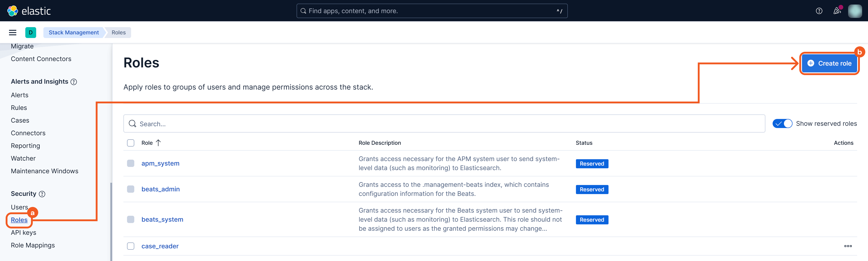This screenshot has width=868, height=261.
Task: Open the beats_admin role link
Action: click(160, 189)
